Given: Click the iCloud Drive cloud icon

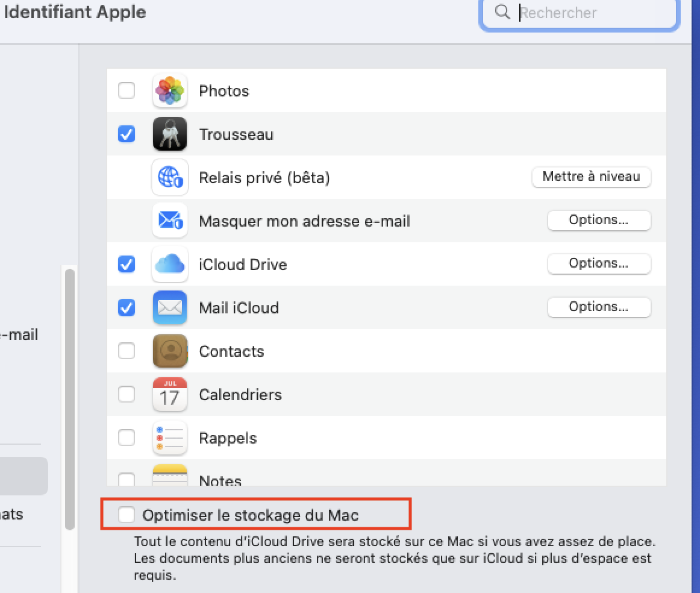Looking at the screenshot, I should coord(170,264).
